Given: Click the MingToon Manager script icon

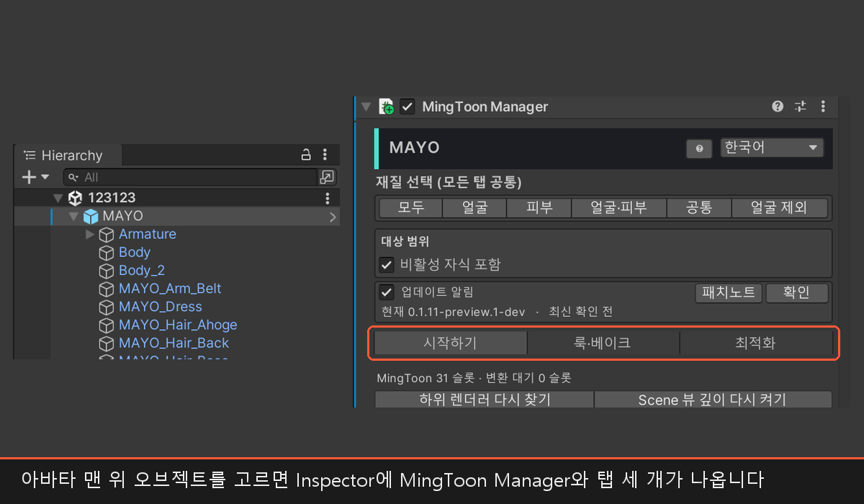Looking at the screenshot, I should [386, 107].
